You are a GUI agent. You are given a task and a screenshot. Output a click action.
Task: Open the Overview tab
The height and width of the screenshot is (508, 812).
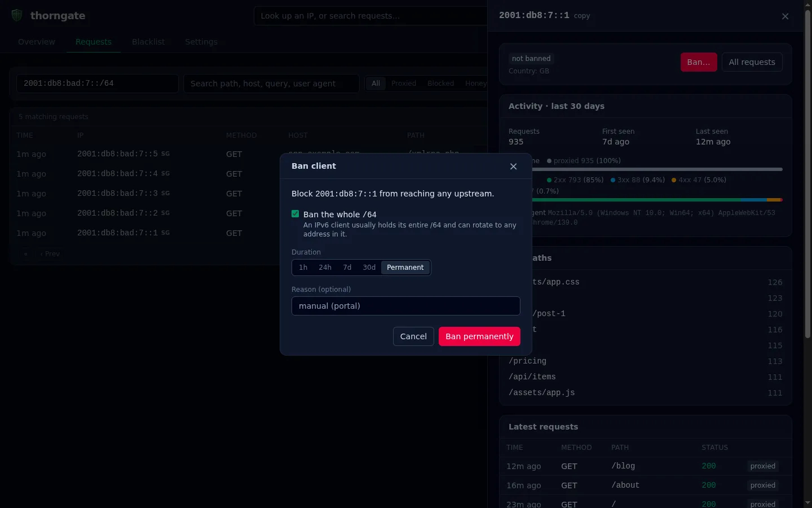[37, 42]
